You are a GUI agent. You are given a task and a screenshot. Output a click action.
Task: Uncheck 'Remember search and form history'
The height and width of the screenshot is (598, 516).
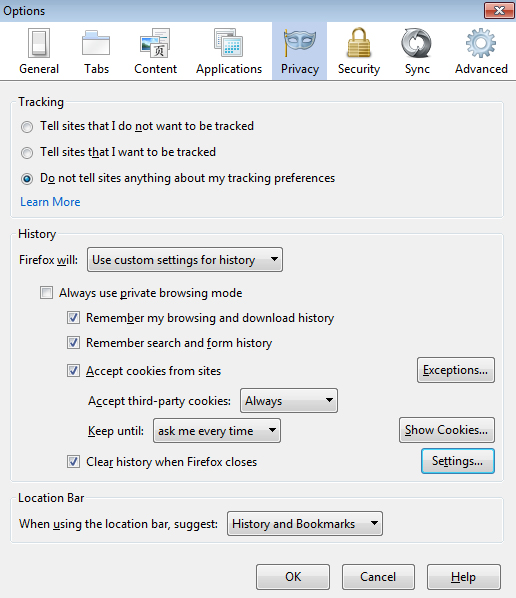pyautogui.click(x=73, y=343)
